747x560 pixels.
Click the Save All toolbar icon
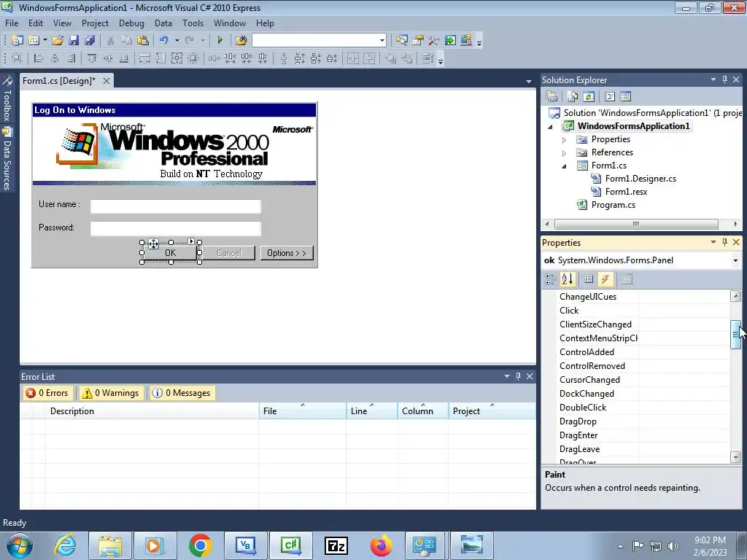pos(90,41)
